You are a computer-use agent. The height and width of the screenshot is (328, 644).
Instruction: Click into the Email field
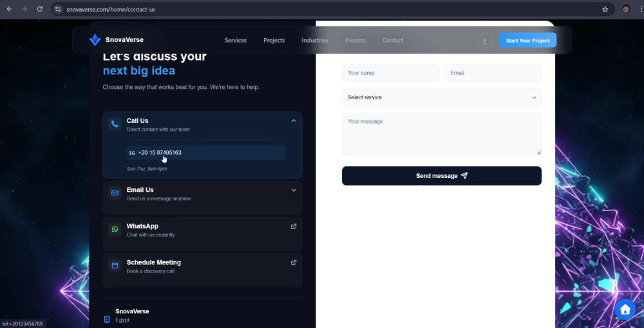(493, 73)
